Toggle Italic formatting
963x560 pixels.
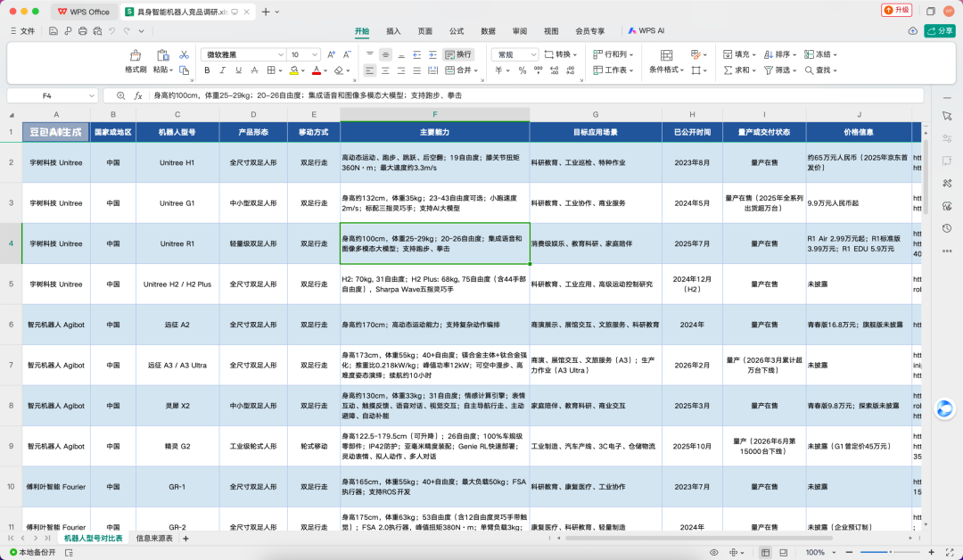pos(222,70)
